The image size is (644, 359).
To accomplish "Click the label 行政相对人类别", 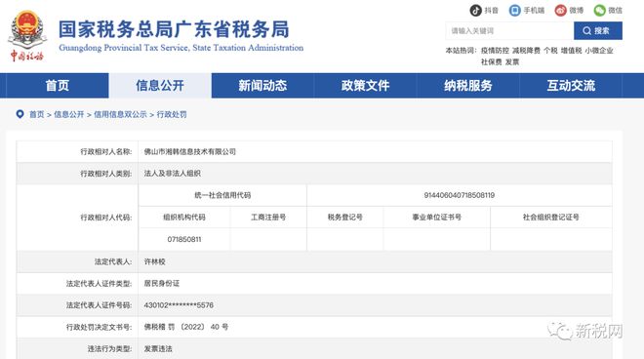I will tap(106, 174).
